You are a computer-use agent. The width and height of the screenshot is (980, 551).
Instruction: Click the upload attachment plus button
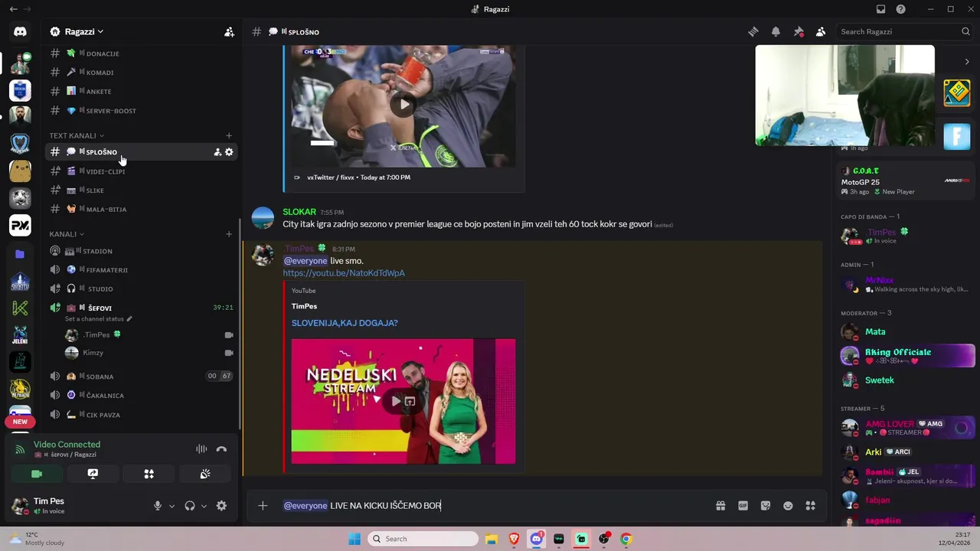(x=263, y=505)
